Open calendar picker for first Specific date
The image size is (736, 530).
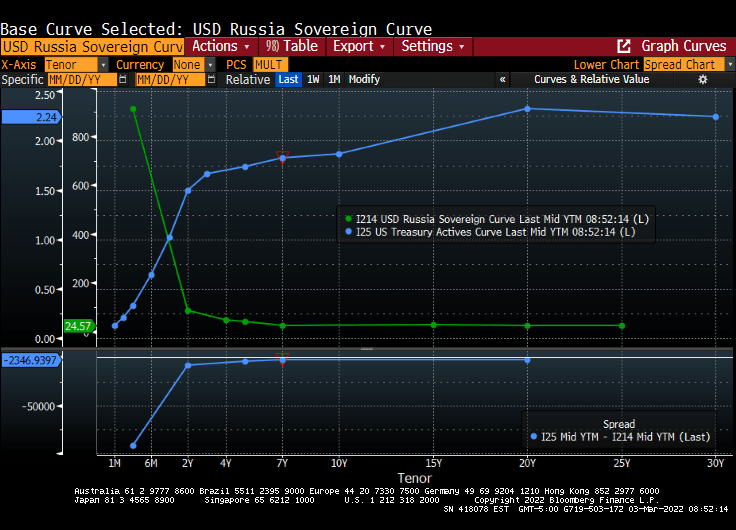coord(125,79)
